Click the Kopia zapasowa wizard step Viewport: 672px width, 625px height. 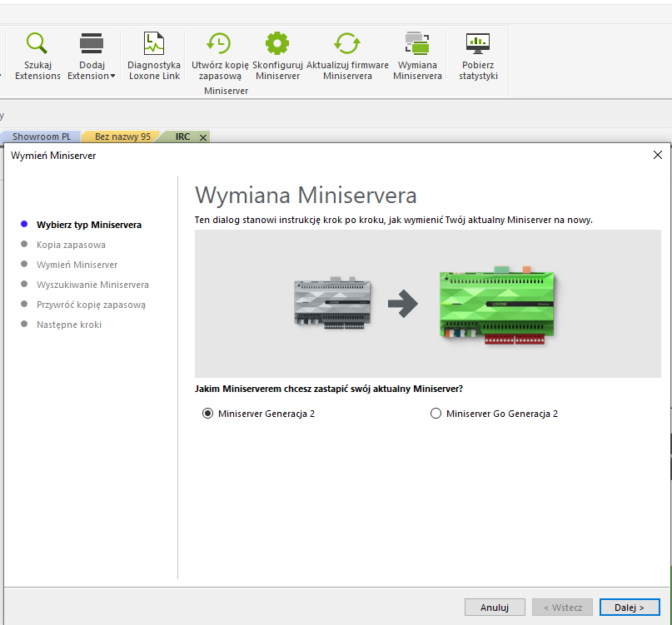71,245
